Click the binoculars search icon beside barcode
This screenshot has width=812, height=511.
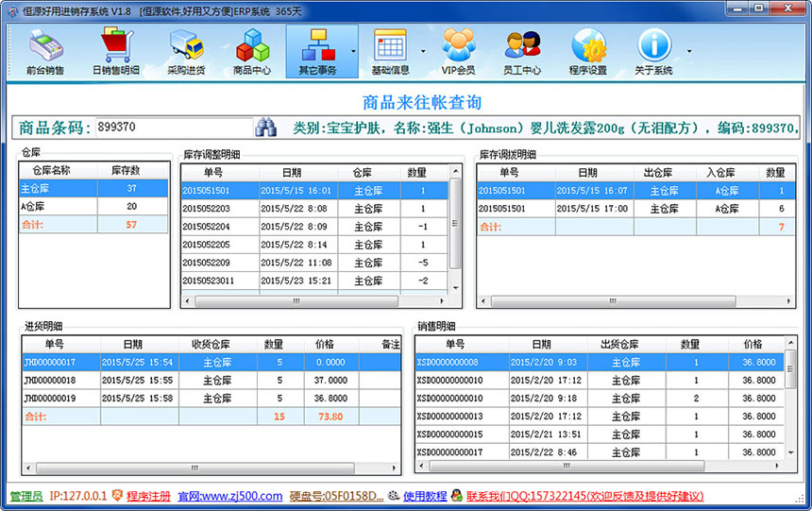tap(266, 128)
